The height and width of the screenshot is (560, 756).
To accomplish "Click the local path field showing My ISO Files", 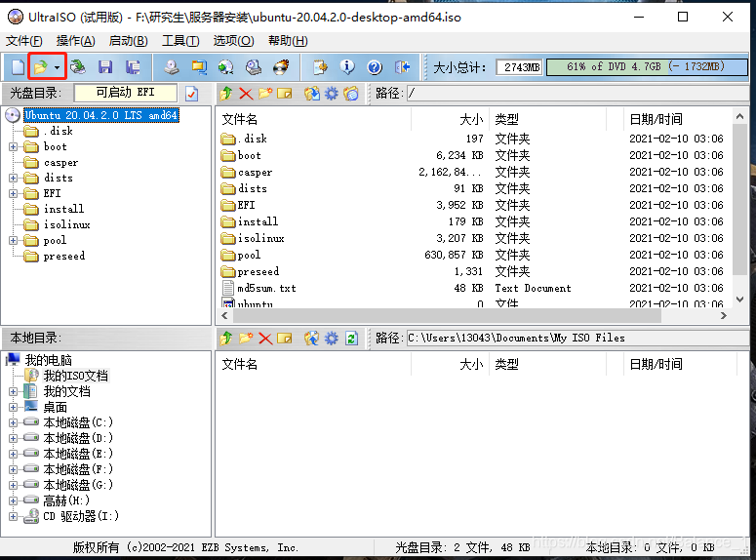I will [577, 339].
